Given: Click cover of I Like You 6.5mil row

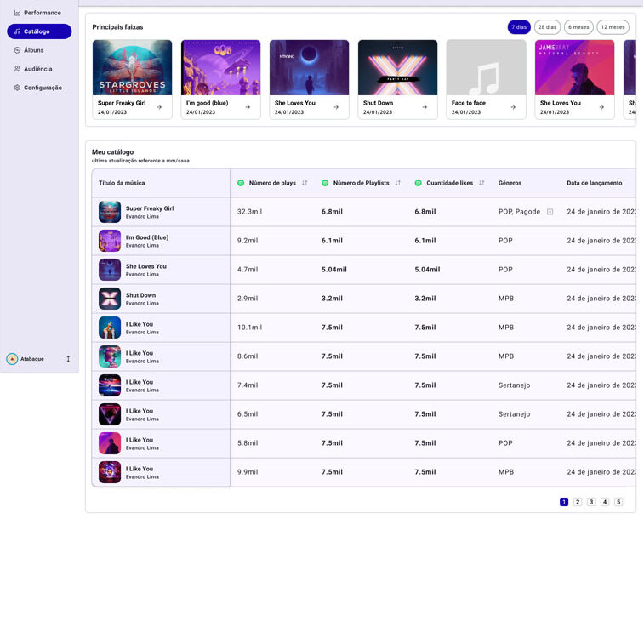Looking at the screenshot, I should 110,414.
